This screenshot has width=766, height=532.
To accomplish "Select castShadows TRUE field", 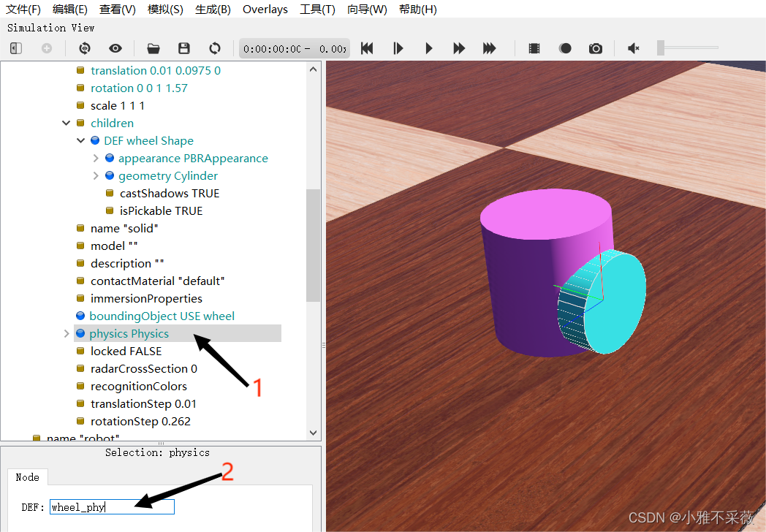I will click(170, 194).
